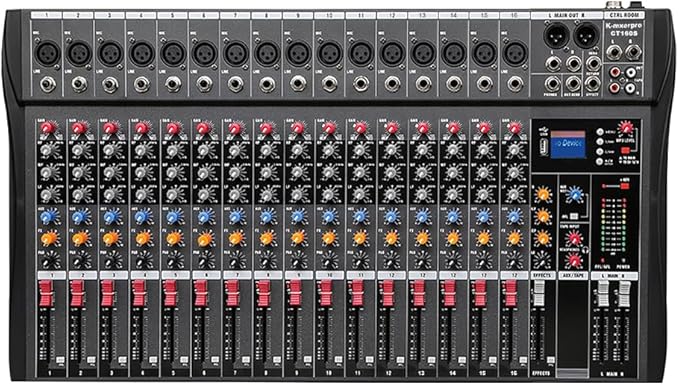
Task: Click the lower white RCA jack
Action: pyautogui.click(x=630, y=88)
